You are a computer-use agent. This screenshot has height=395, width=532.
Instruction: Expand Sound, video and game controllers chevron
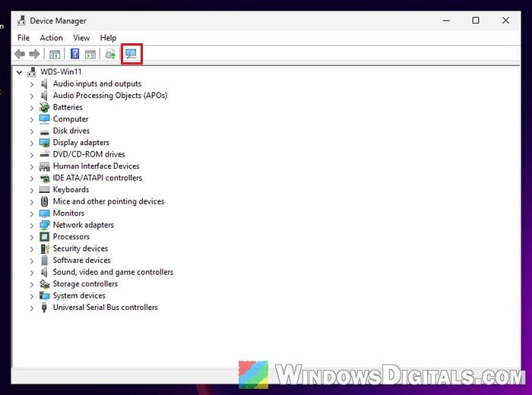coord(32,273)
